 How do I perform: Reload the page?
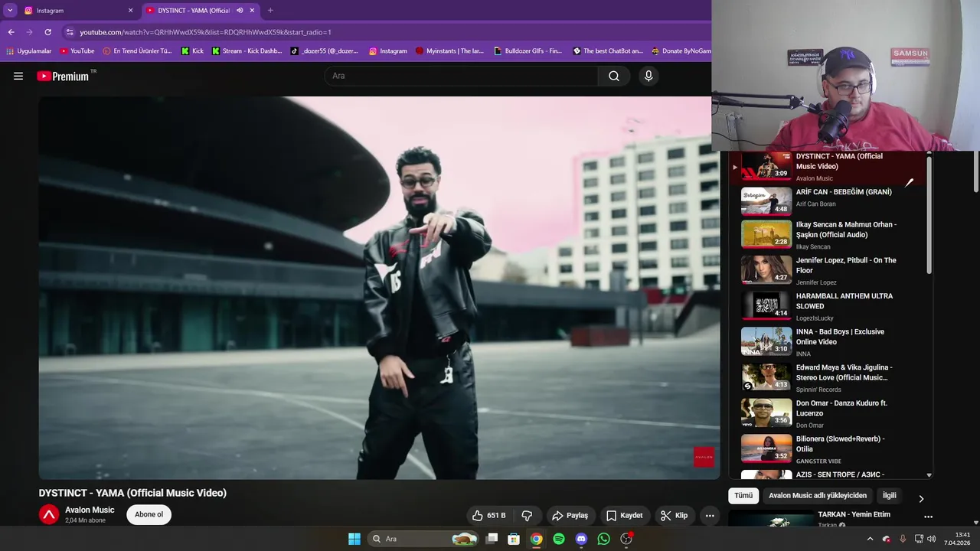click(47, 32)
